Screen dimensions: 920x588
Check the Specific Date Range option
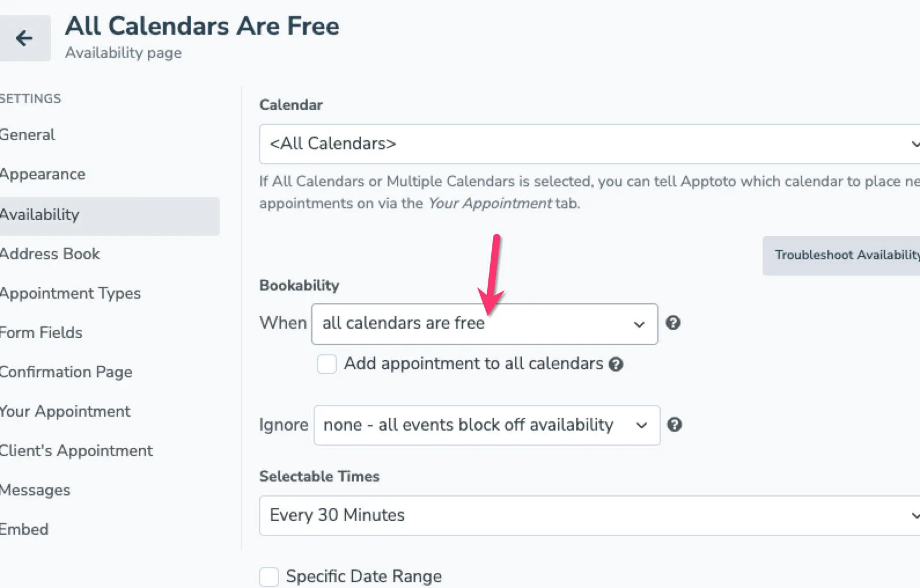point(268,576)
